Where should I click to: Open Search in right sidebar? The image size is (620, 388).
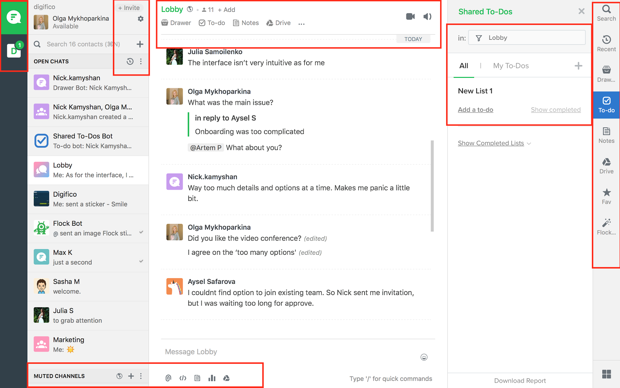(606, 13)
